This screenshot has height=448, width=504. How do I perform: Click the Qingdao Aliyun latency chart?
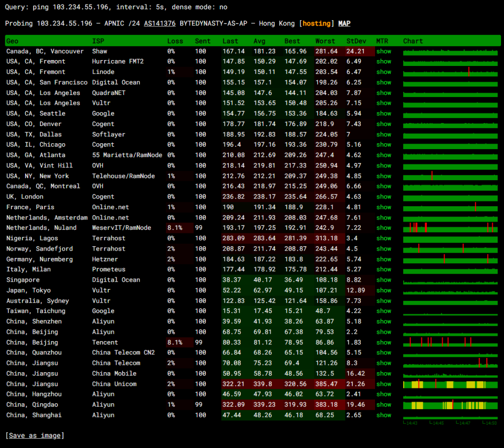(450, 405)
